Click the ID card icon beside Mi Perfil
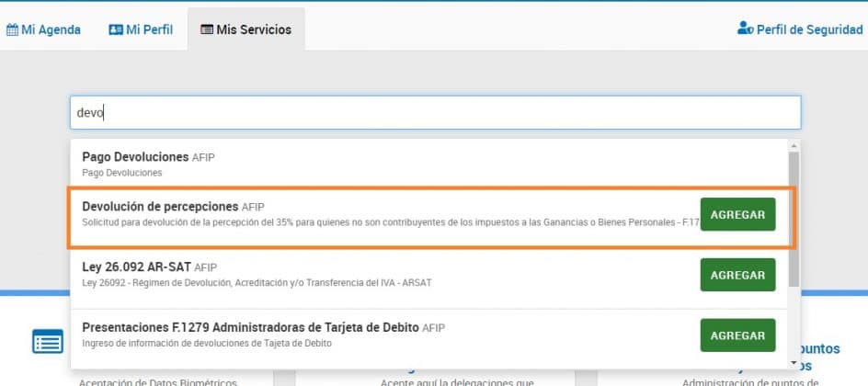The height and width of the screenshot is (386, 868). tap(116, 29)
